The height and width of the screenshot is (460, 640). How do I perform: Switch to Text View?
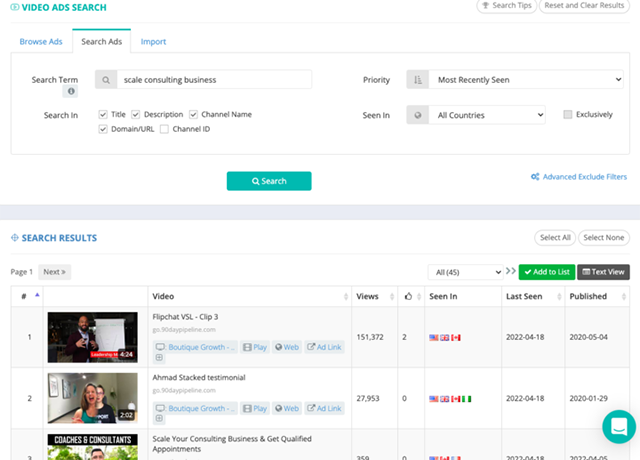(603, 272)
